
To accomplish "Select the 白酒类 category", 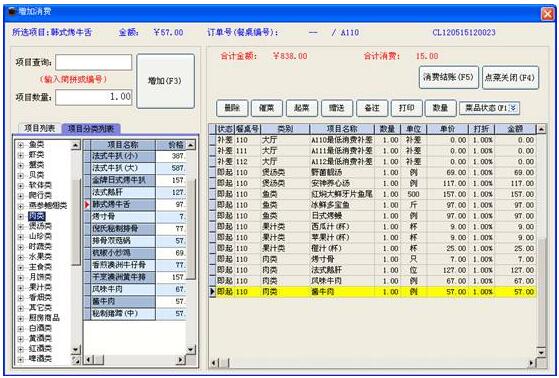I will point(40,328).
